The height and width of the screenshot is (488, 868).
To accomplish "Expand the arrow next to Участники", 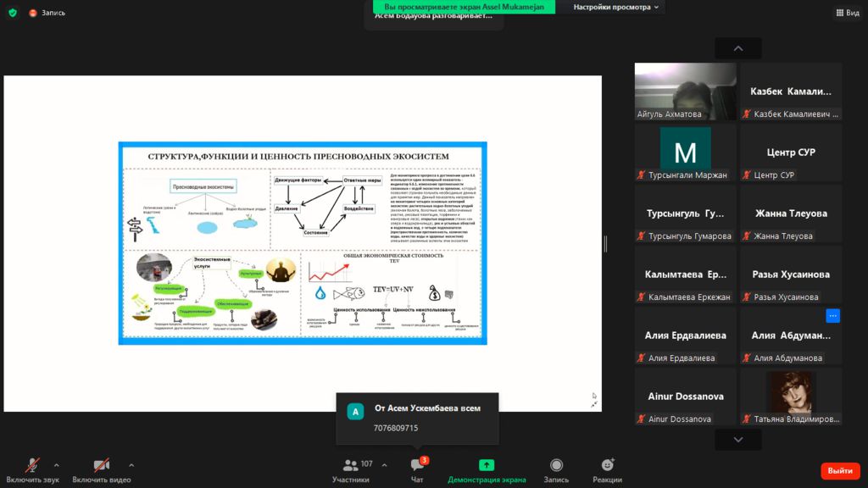I will [384, 465].
